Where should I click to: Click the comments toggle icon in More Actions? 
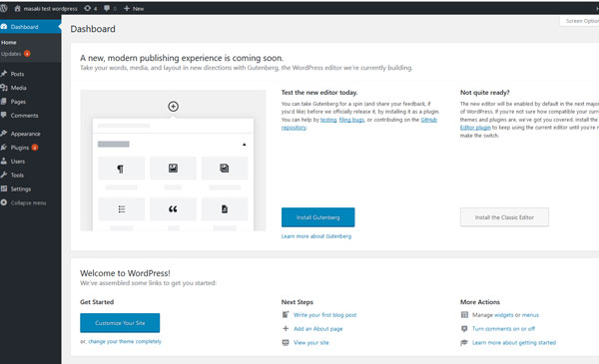coord(464,328)
